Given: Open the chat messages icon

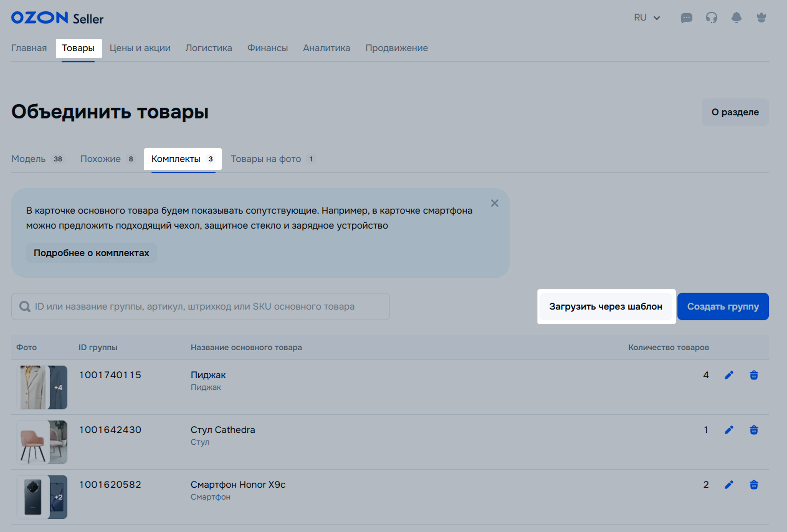Looking at the screenshot, I should click(x=686, y=18).
